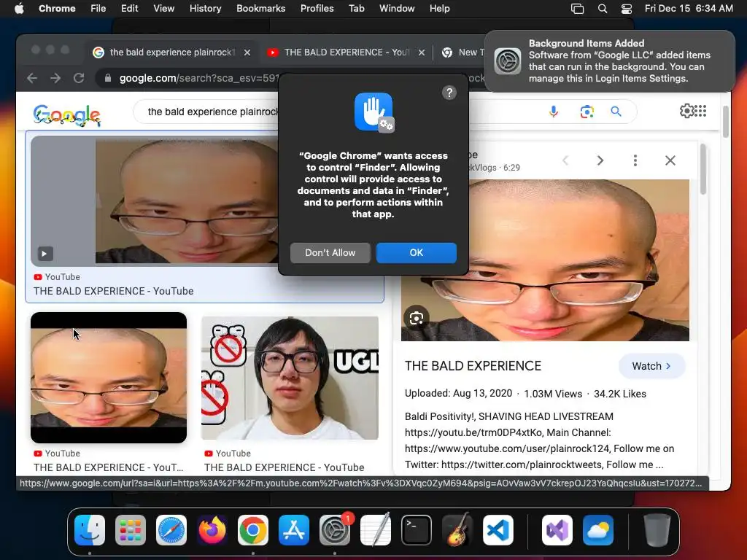Open the Bookmarks menu
The width and height of the screenshot is (747, 560).
click(261, 9)
